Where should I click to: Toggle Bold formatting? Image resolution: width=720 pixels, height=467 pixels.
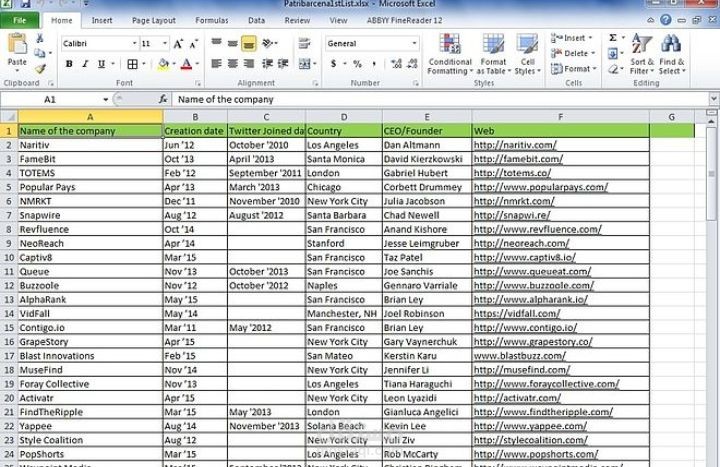(x=69, y=64)
